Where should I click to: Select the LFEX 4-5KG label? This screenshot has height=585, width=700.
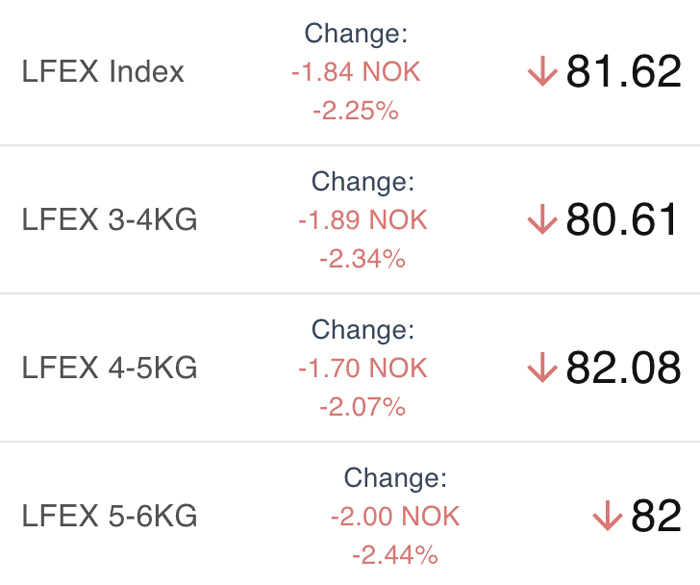point(109,368)
